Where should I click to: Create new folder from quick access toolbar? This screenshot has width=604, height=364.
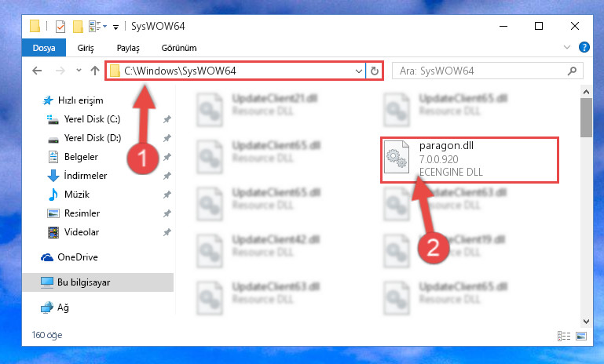[x=78, y=27]
